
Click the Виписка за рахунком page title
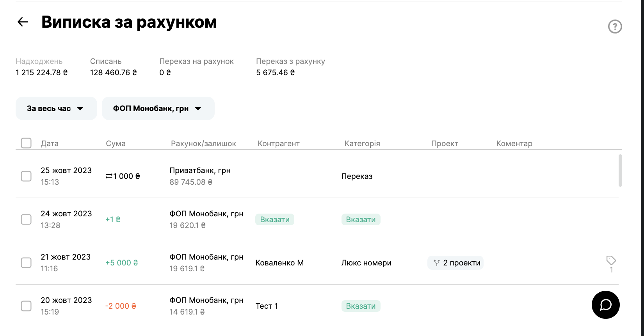click(129, 22)
